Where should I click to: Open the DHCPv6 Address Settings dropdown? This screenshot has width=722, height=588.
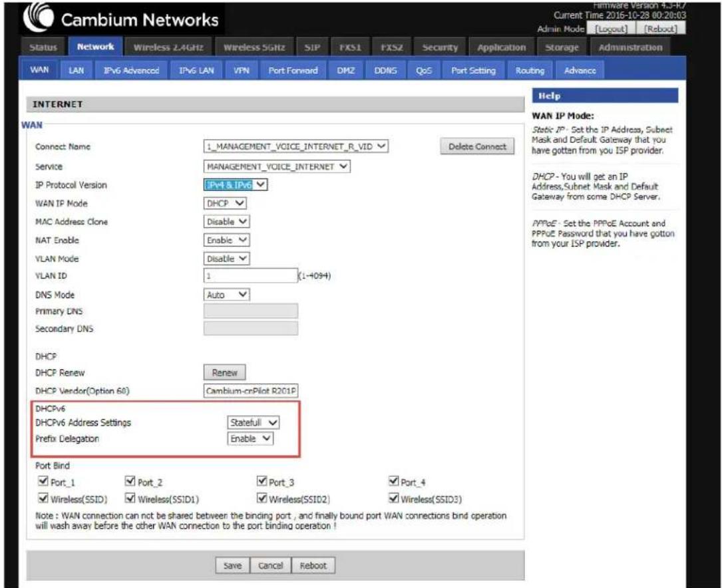254,422
